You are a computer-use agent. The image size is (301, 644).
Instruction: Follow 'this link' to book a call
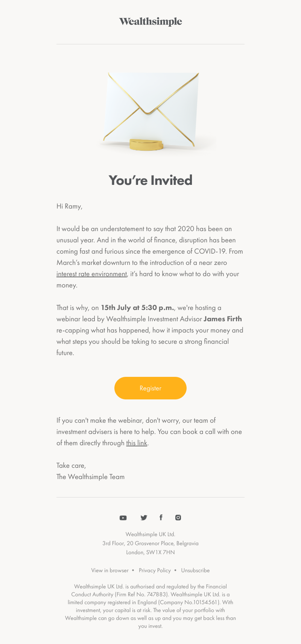pos(137,443)
